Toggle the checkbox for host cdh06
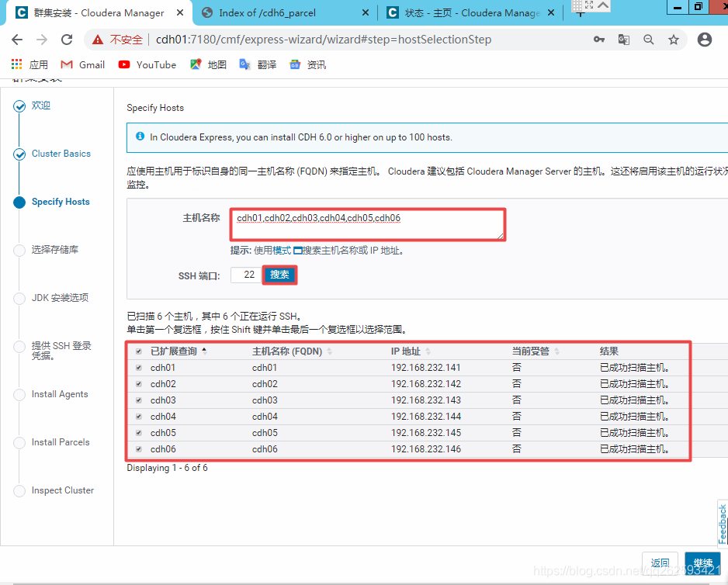The image size is (728, 585). (x=138, y=449)
